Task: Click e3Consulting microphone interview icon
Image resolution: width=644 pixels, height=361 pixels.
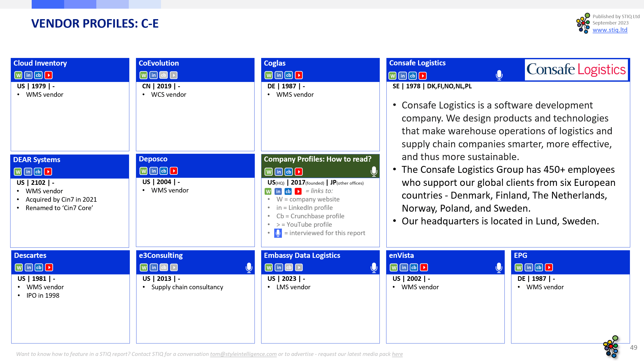Action: click(x=249, y=268)
